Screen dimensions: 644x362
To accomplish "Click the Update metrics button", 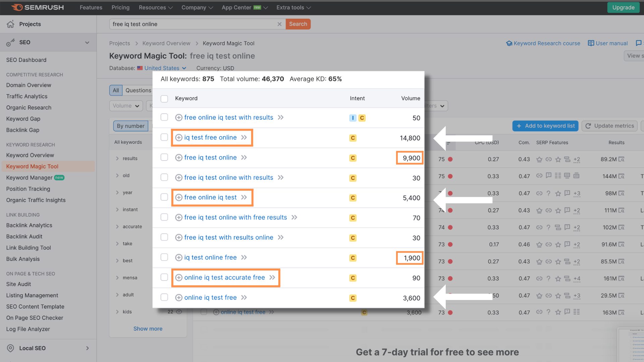I will 609,126.
